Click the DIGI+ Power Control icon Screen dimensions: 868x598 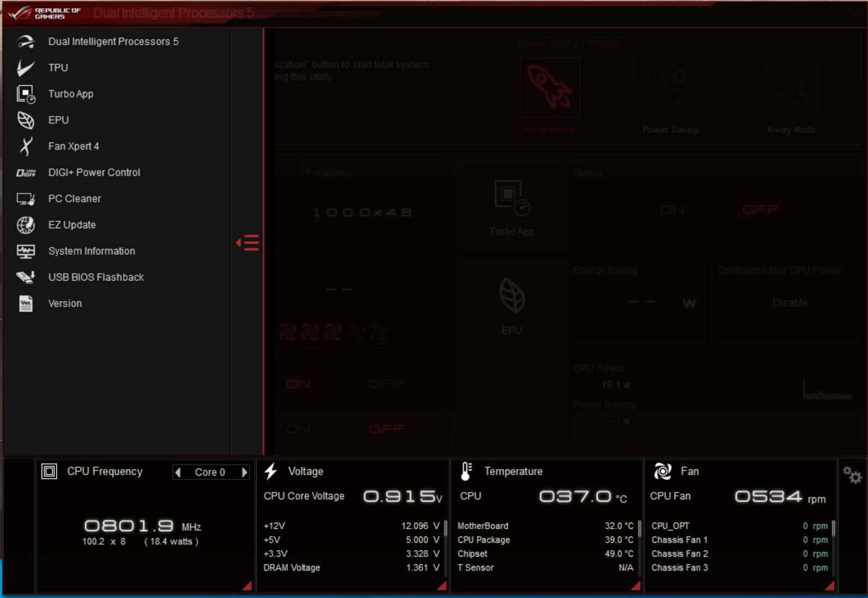25,172
